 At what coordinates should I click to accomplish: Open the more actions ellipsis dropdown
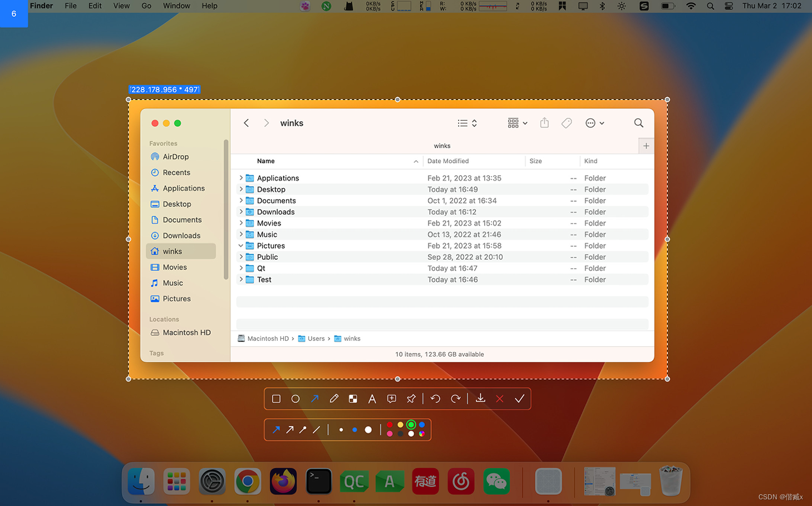(594, 123)
